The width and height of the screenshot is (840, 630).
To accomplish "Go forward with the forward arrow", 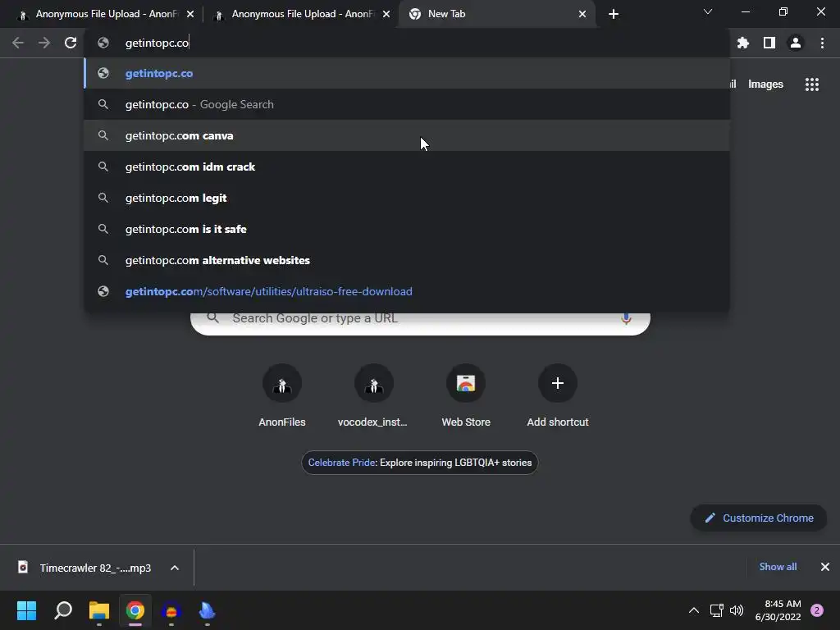I will (44, 43).
